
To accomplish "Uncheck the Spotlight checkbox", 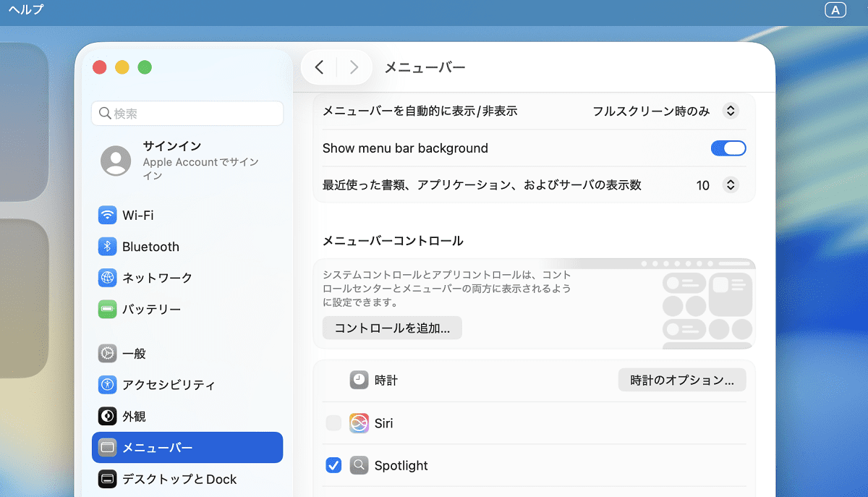I will (x=333, y=465).
